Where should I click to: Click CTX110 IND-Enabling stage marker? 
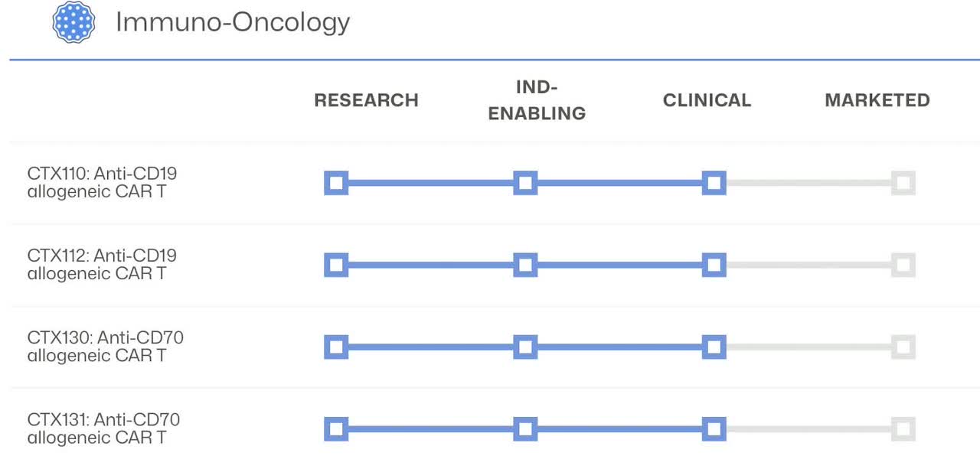click(525, 183)
